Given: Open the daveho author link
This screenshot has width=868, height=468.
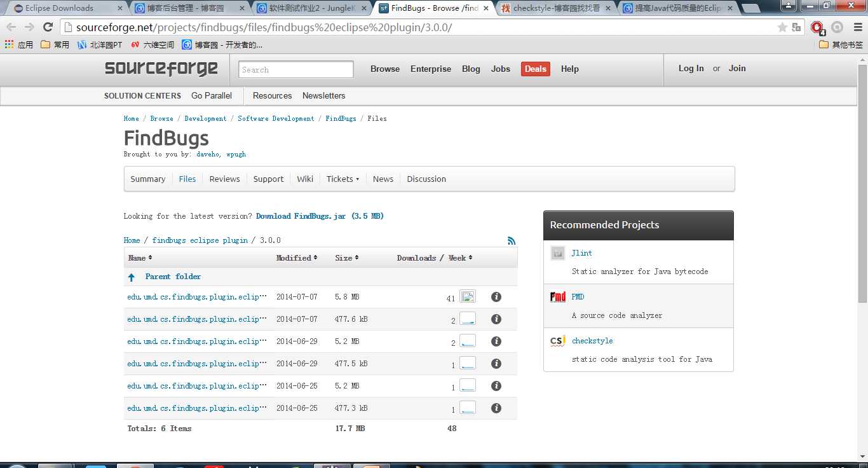Looking at the screenshot, I should click(x=209, y=155).
